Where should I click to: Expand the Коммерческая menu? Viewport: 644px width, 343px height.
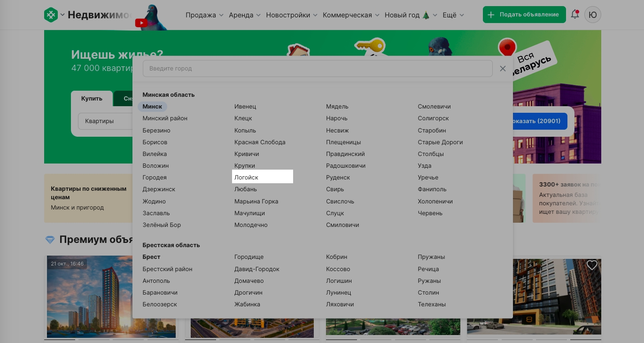[x=351, y=15]
